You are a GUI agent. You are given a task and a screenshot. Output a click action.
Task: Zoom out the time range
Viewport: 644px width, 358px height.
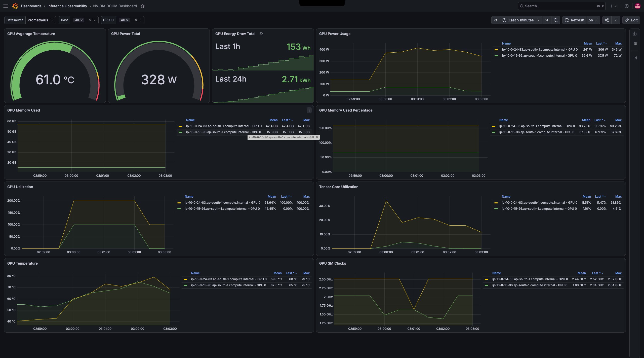coord(556,20)
